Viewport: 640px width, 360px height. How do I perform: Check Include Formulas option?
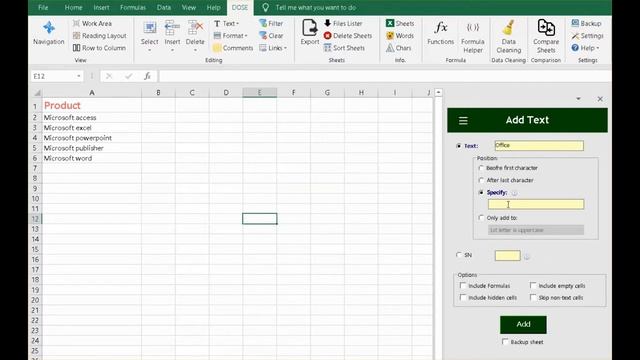(463, 285)
